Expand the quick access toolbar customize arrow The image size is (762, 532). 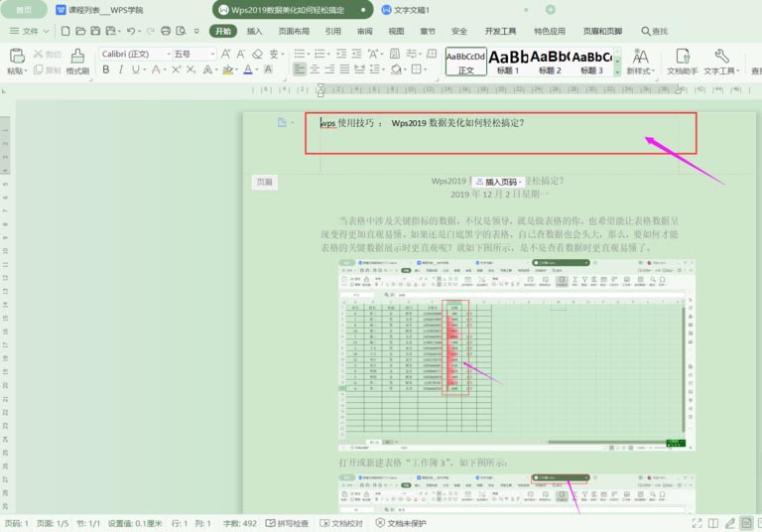[196, 31]
